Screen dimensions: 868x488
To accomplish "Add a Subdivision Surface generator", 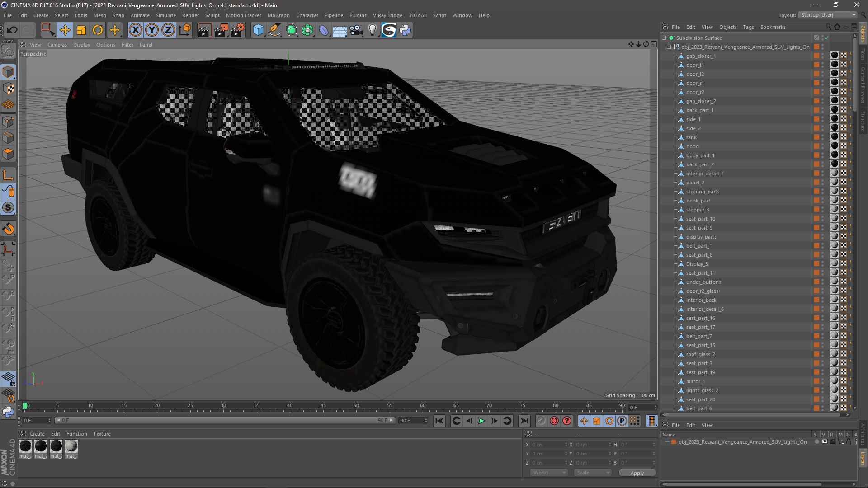I will [x=292, y=30].
